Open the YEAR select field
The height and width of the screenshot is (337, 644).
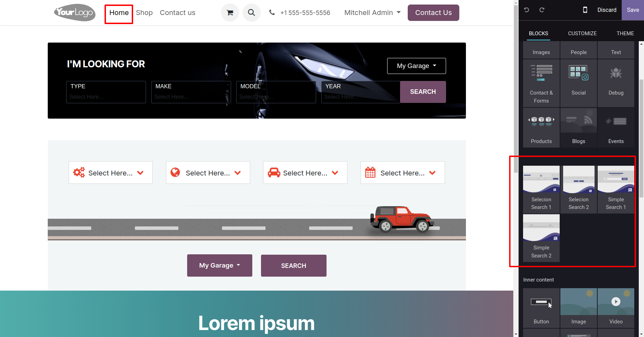click(361, 92)
